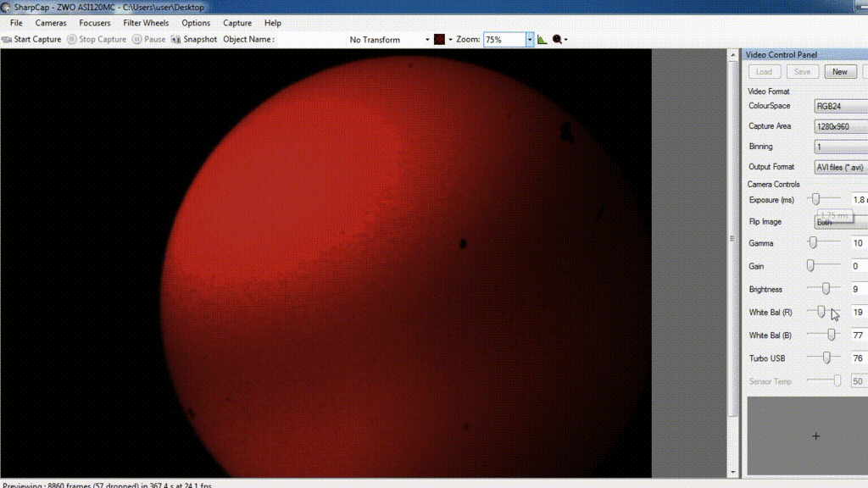
Task: Click the "Capture Area" label
Action: pos(770,126)
